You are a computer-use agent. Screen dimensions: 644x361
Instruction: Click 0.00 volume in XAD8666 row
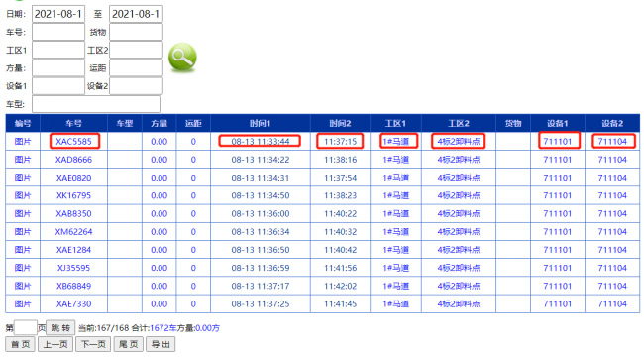[159, 160]
